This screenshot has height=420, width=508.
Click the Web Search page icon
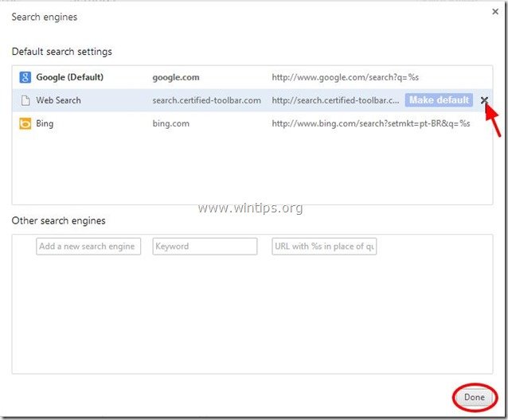pos(25,100)
